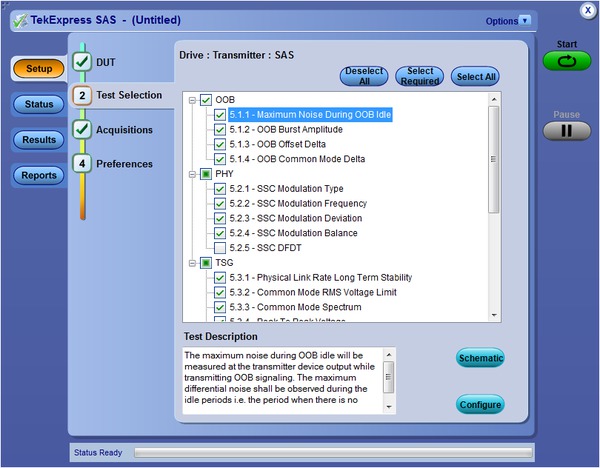Click the DUT step checkmark icon
The height and width of the screenshot is (468, 600).
[x=82, y=61]
